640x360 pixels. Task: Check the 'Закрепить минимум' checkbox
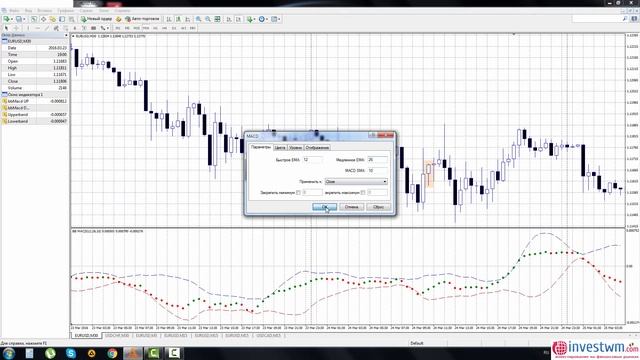(x=298, y=192)
